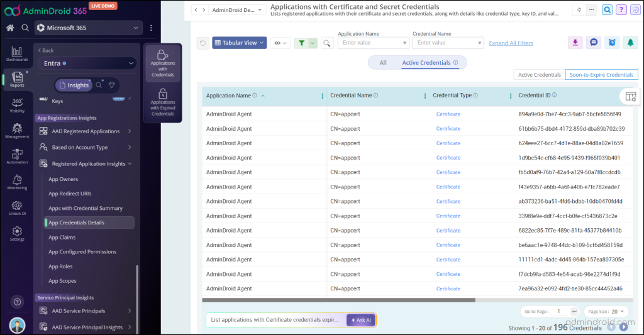Open Monitoring in left sidebar

click(x=17, y=182)
